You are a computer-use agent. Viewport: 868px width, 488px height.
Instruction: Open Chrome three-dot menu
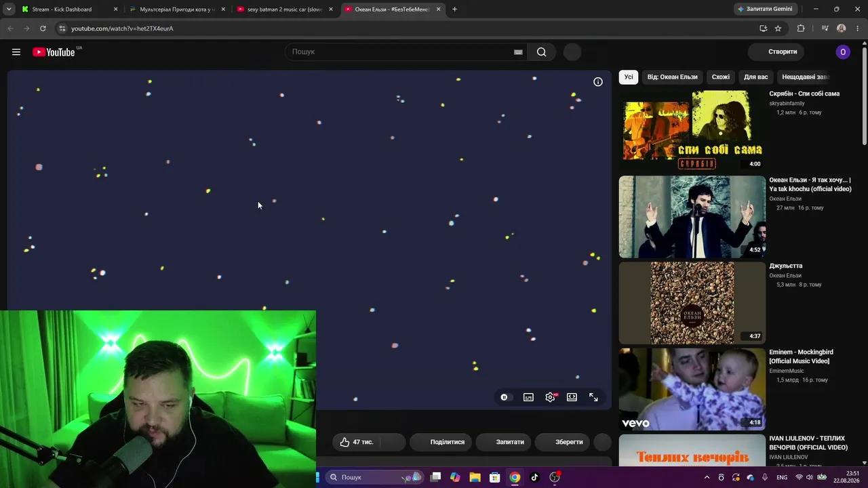858,28
